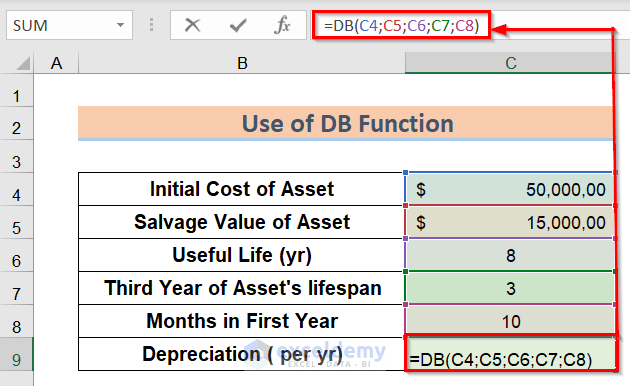630x386 pixels.
Task: Open Insert Function via fx icon
Action: point(282,25)
